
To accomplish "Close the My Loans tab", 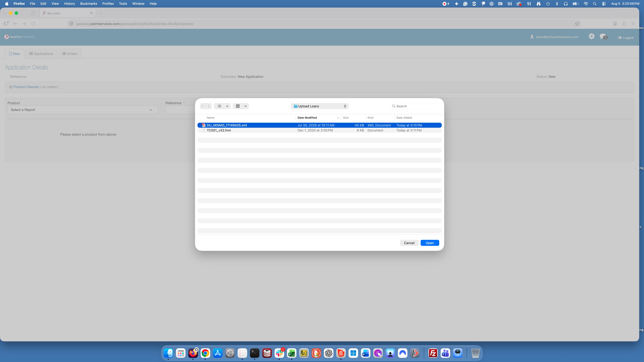I will (91, 13).
